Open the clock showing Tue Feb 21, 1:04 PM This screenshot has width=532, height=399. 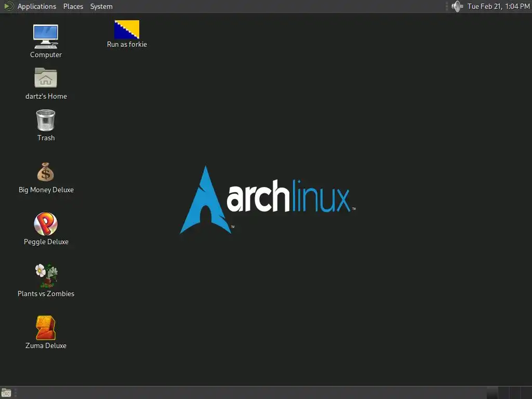pos(498,6)
